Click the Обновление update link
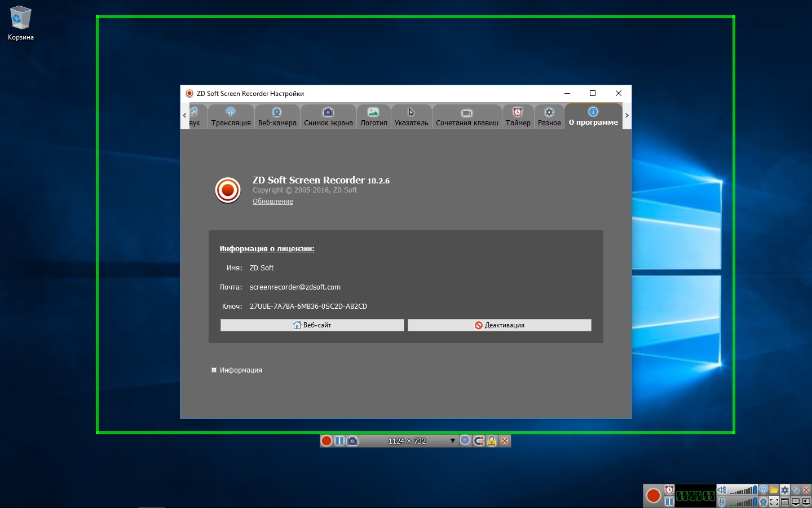The height and width of the screenshot is (508, 812). 273,202
